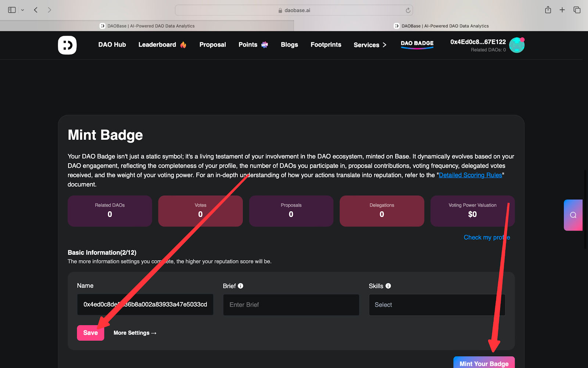Open the DAO Hub menu item

tap(112, 45)
